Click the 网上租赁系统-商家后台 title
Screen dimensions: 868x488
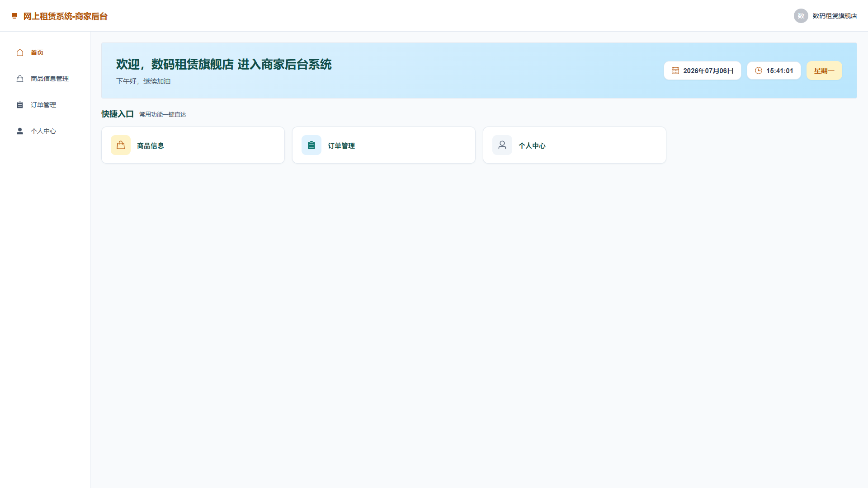(x=66, y=16)
